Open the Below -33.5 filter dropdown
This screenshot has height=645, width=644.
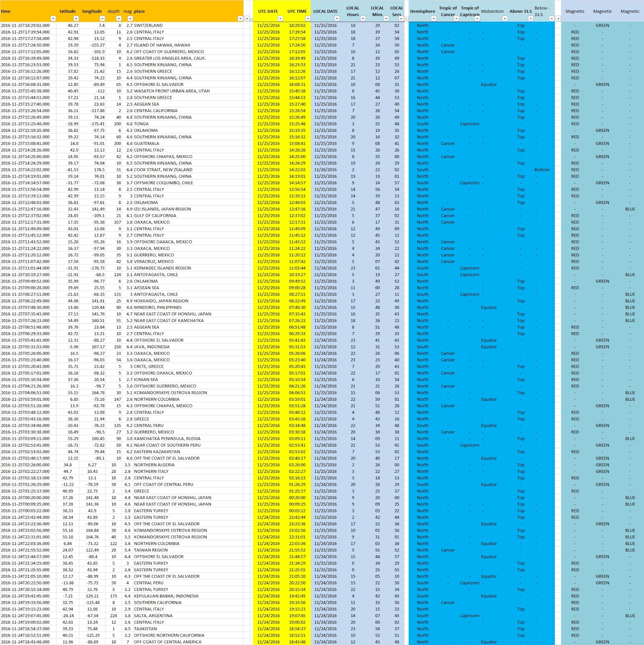coord(551,19)
